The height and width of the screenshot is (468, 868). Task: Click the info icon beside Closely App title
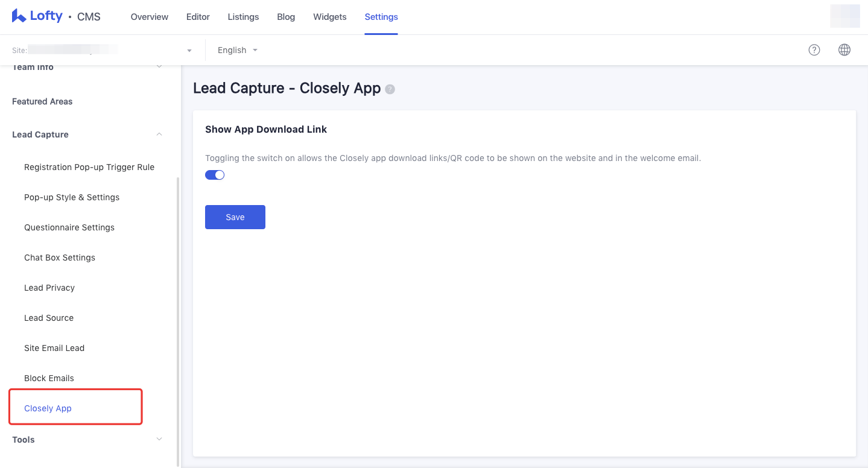(390, 89)
